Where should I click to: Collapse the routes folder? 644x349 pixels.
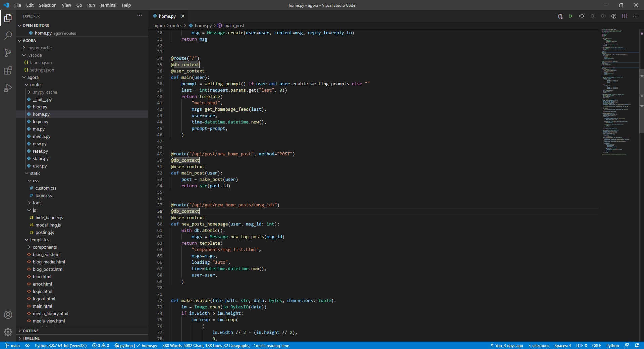82,85
